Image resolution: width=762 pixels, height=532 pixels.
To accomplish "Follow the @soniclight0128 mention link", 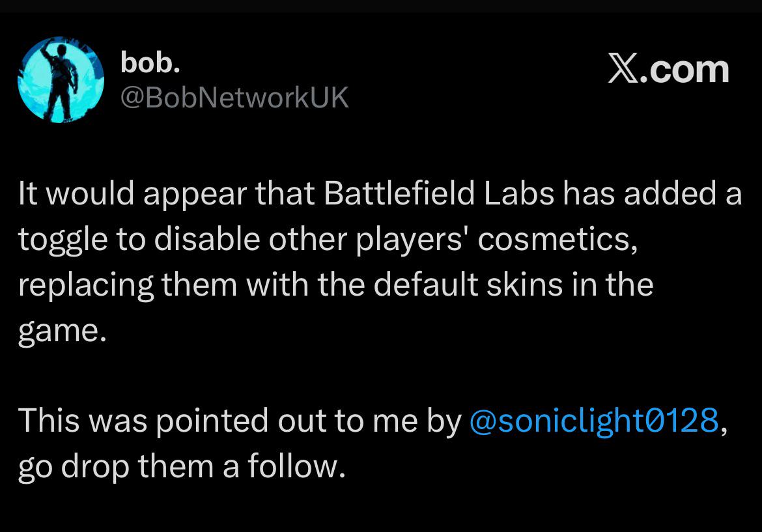I will (593, 420).
